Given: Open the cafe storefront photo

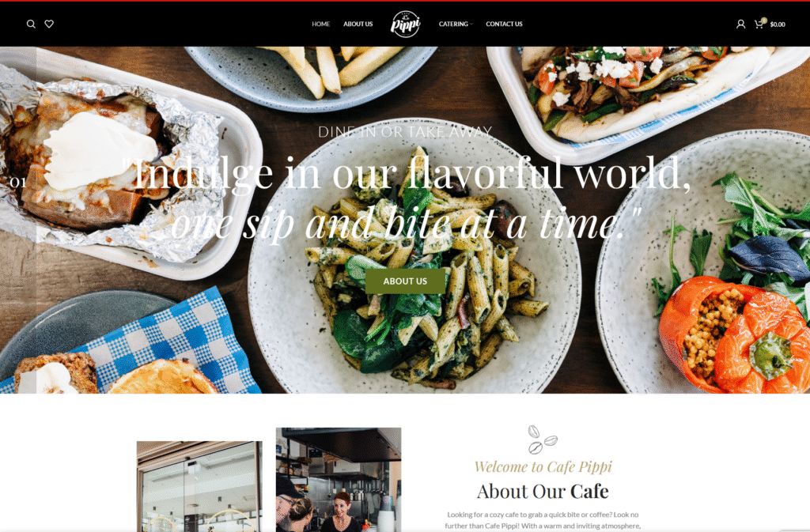Looking at the screenshot, I should pyautogui.click(x=199, y=486).
